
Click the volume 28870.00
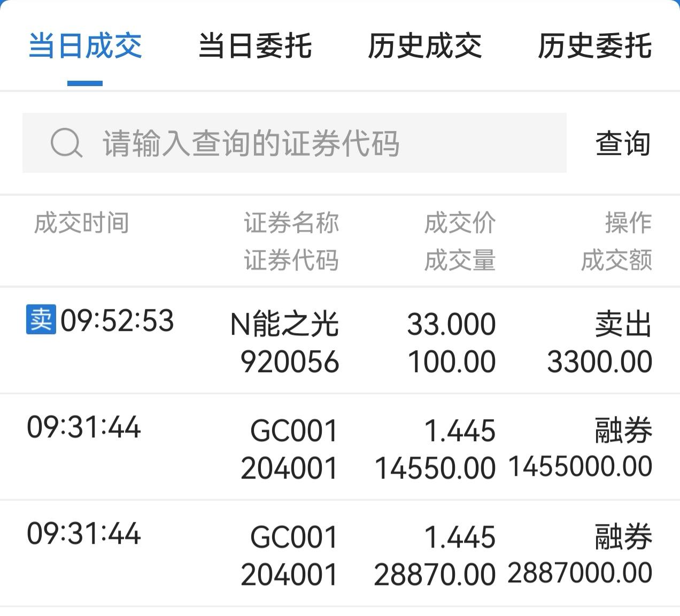[x=435, y=575]
